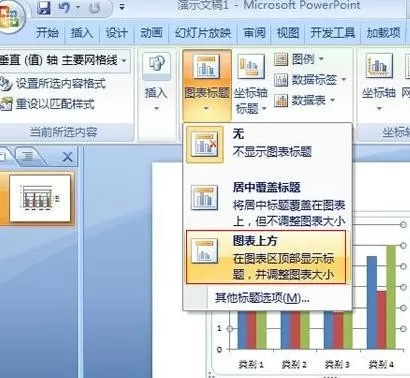410x378 pixels.
Task: Undo the last action
Action: 65,7
